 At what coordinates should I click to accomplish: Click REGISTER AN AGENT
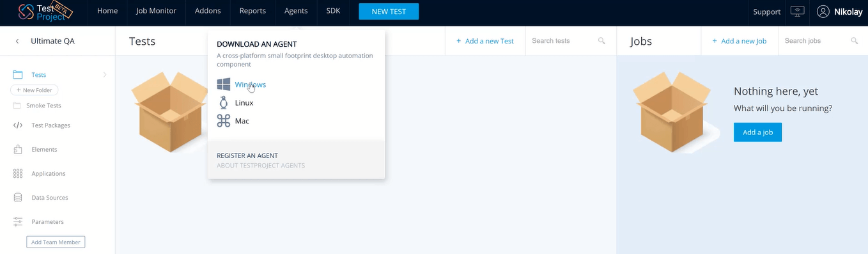[247, 155]
